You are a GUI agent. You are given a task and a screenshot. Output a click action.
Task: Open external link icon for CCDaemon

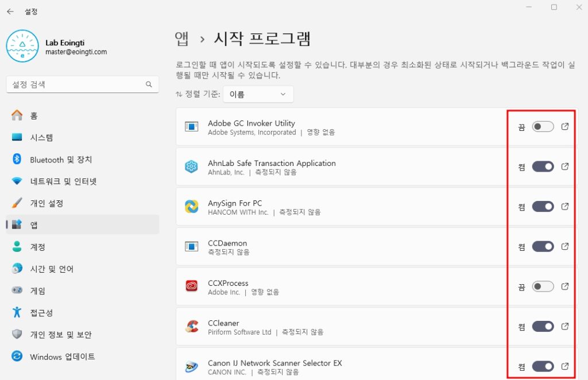(x=565, y=247)
